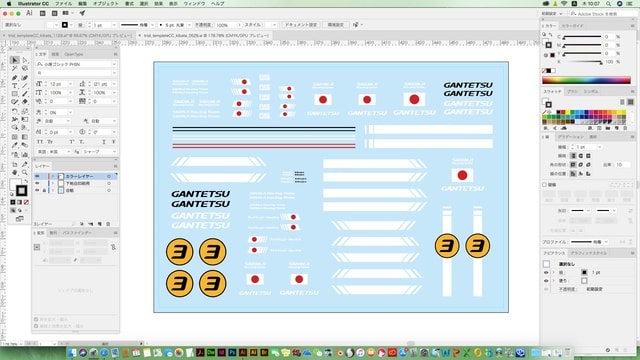Select the Rotate tool

click(x=15, y=111)
